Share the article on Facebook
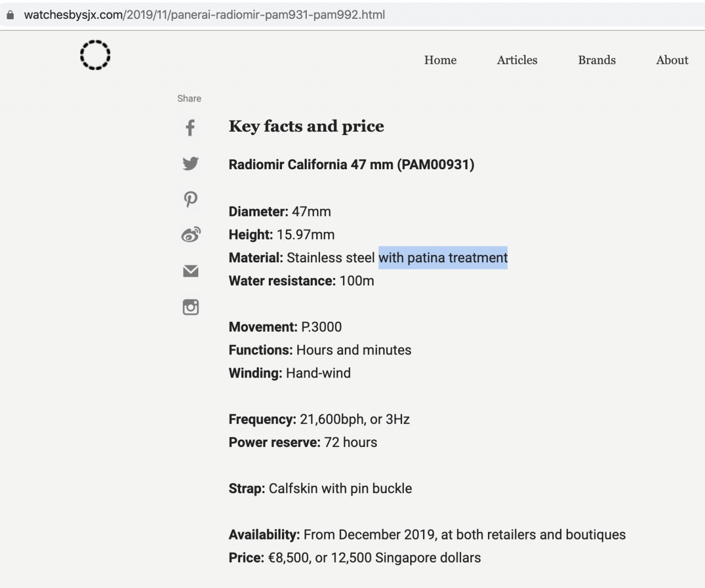705x588 pixels. click(x=190, y=128)
